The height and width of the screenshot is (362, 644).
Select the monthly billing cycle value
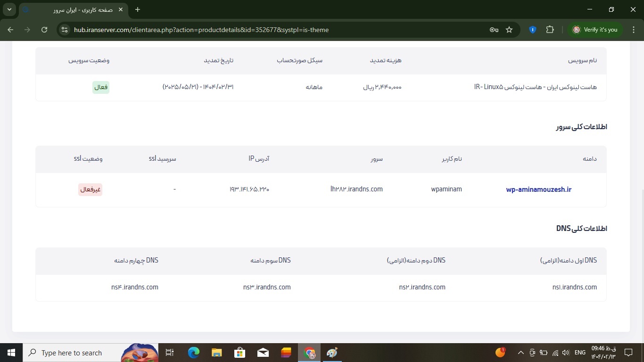pos(314,87)
